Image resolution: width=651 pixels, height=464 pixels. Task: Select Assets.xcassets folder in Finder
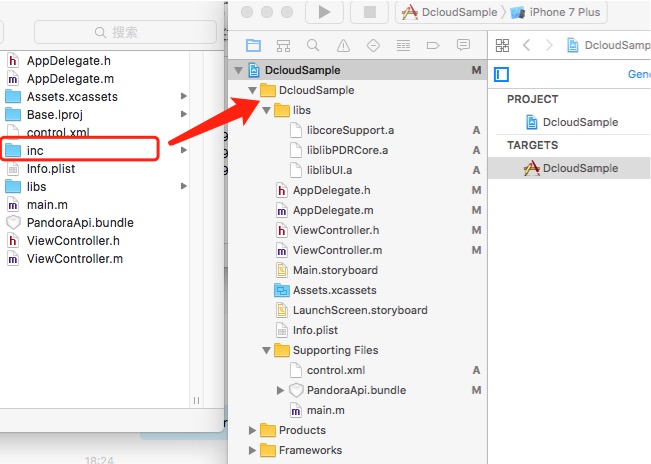point(72,97)
